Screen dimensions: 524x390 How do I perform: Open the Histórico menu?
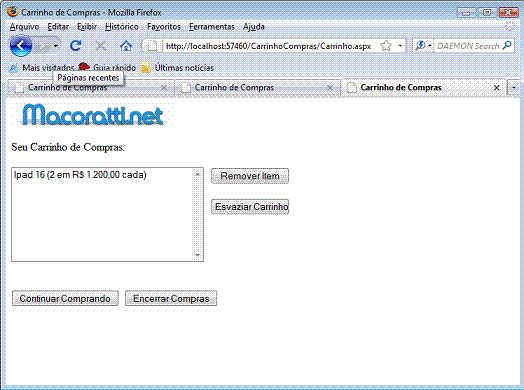(x=122, y=27)
